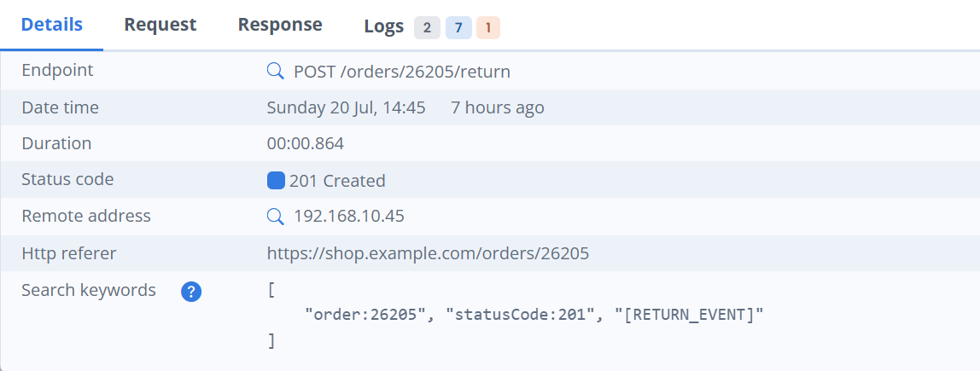980x371 pixels.
Task: Select the 00:00.864 duration value
Action: point(306,144)
